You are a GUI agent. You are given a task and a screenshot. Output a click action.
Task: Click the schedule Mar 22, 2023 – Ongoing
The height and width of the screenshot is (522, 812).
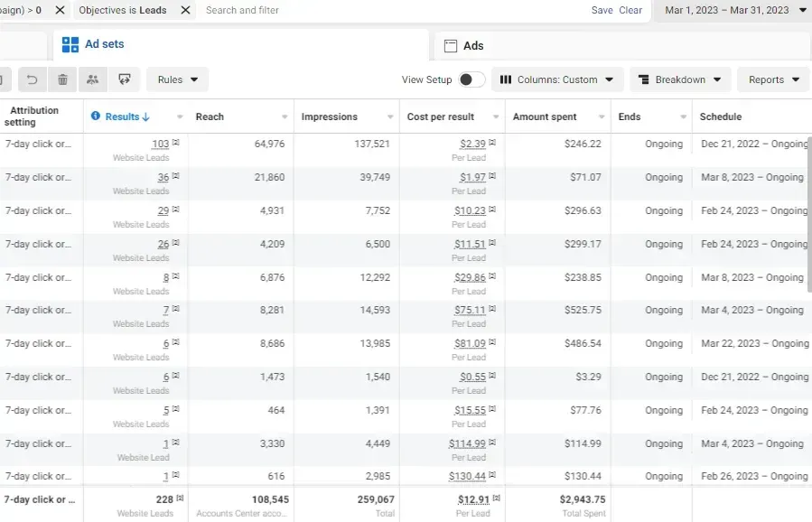[754, 343]
